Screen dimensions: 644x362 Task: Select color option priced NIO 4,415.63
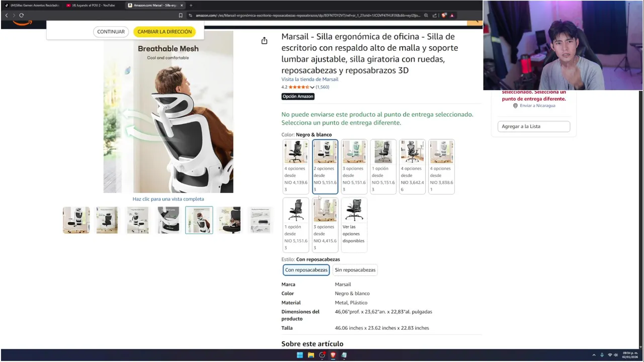pyautogui.click(x=325, y=225)
